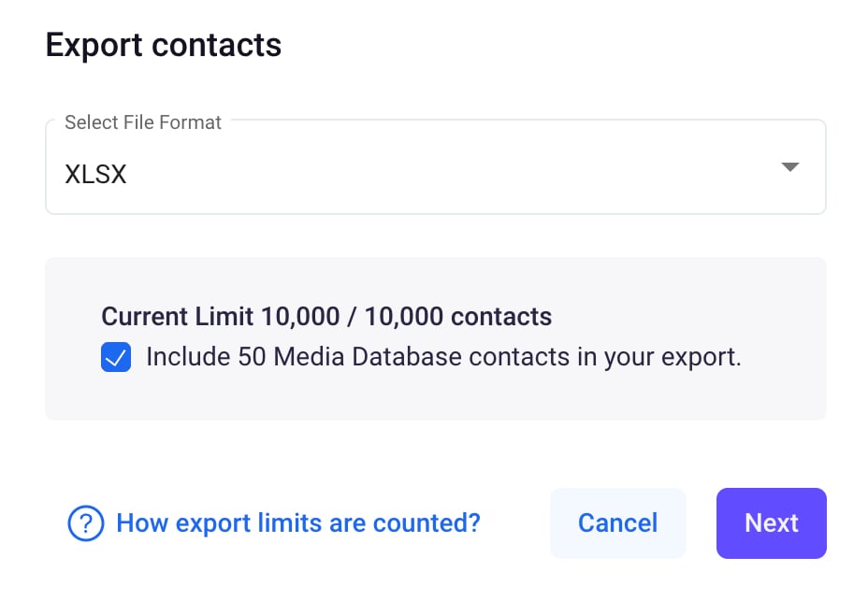
Task: Click the dropdown arrow on the file format field
Action: 790,166
